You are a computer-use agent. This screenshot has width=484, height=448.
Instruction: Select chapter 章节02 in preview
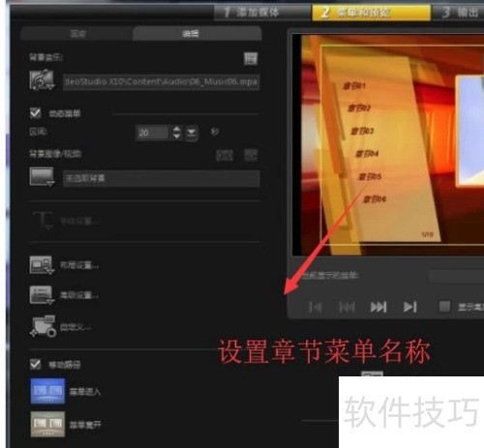tap(359, 108)
